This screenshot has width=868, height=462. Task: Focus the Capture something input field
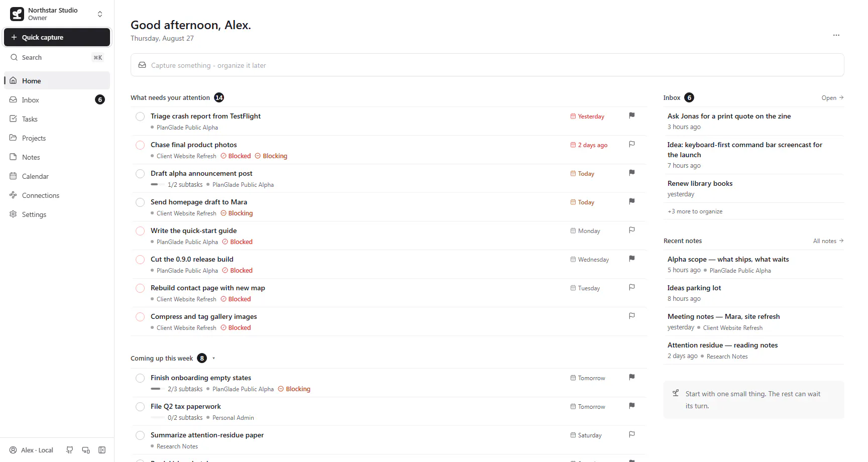coord(487,65)
